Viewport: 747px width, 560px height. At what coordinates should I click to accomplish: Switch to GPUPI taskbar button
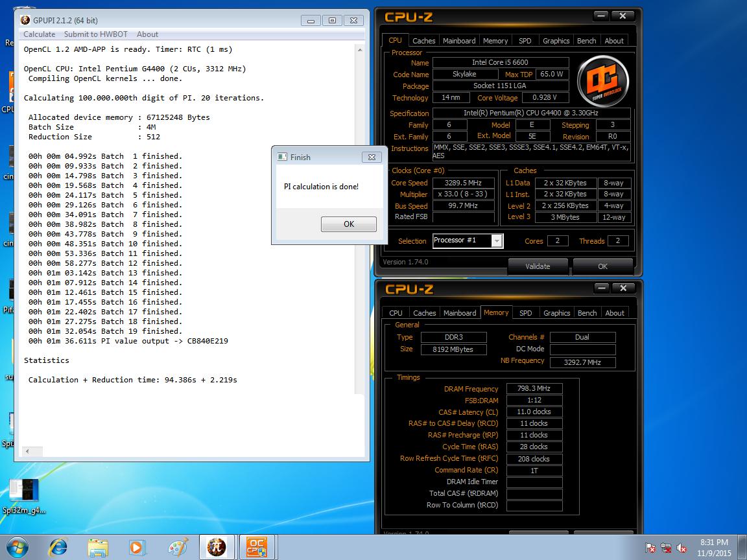pyautogui.click(x=217, y=547)
